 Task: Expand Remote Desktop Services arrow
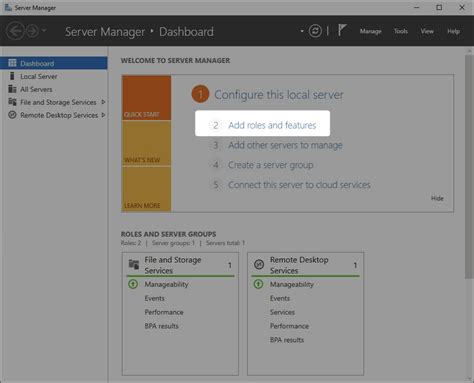(x=103, y=115)
